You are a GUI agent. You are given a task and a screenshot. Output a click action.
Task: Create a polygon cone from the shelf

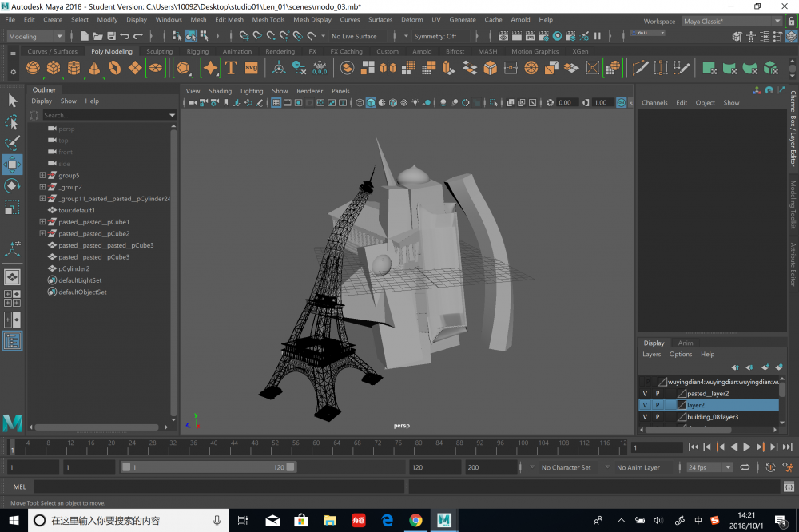pos(94,68)
